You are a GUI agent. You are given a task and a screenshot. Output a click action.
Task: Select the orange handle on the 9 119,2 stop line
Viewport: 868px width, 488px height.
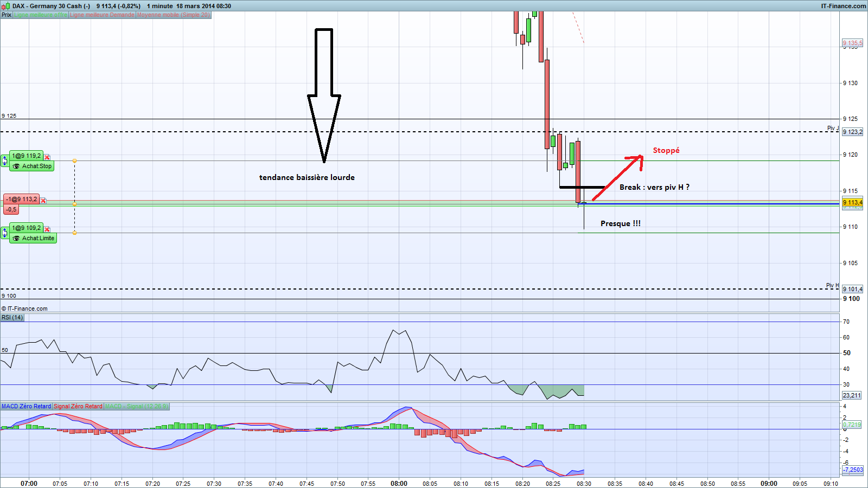[75, 161]
